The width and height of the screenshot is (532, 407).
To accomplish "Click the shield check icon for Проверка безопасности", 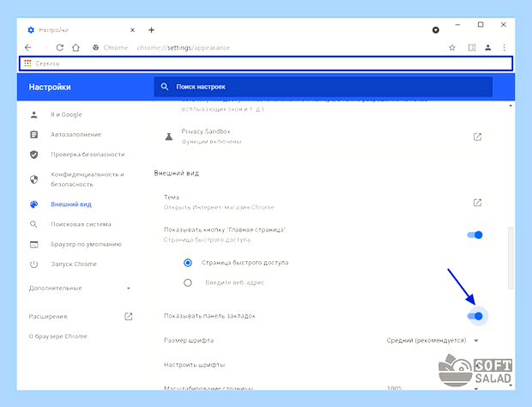I will (x=34, y=155).
